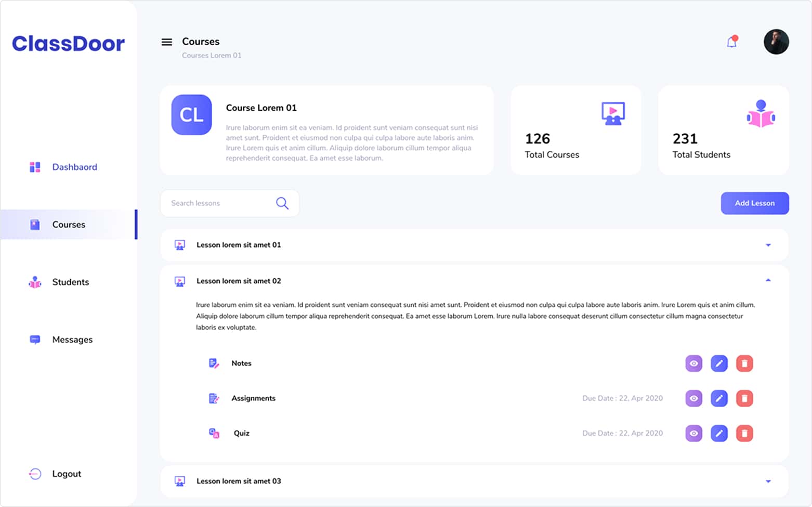Open the Dashboard sidebar icon
Viewport: 812px width, 507px height.
click(x=34, y=167)
